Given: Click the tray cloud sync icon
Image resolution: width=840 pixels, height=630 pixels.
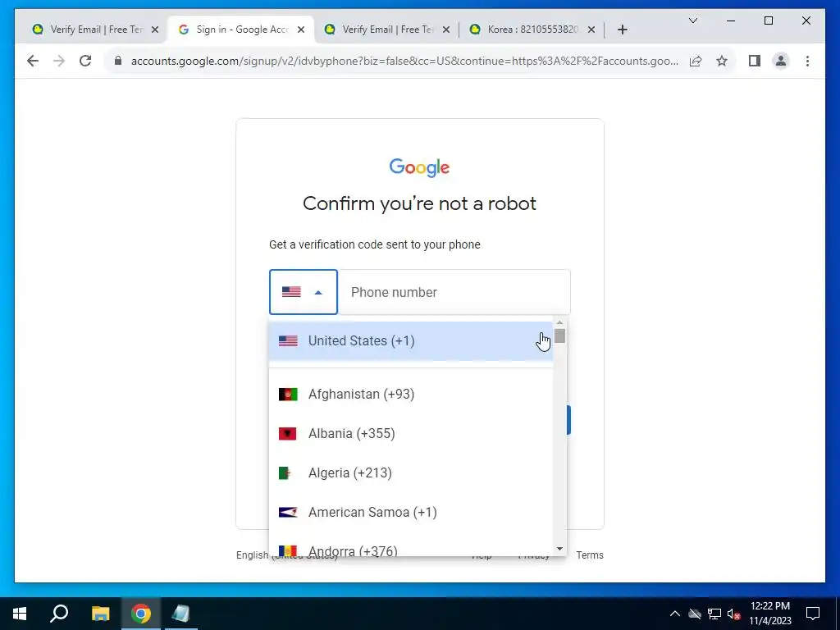Looking at the screenshot, I should point(695,614).
